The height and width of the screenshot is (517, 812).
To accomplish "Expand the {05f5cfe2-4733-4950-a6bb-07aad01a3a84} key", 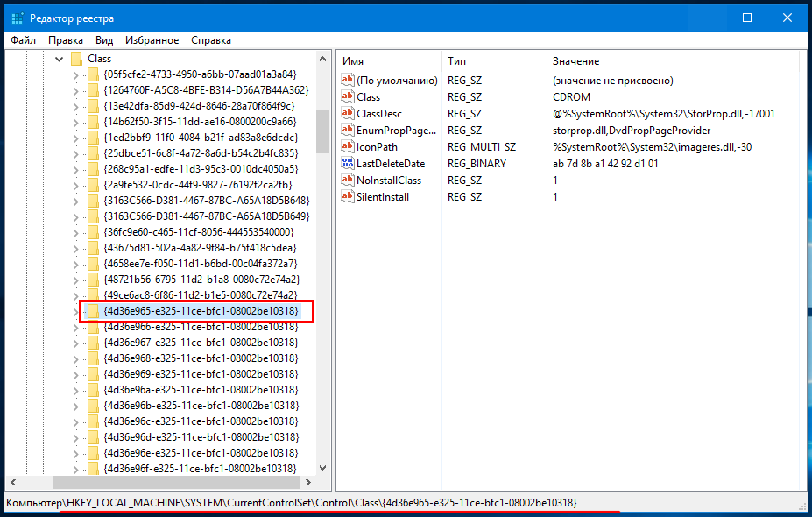I will [x=75, y=75].
